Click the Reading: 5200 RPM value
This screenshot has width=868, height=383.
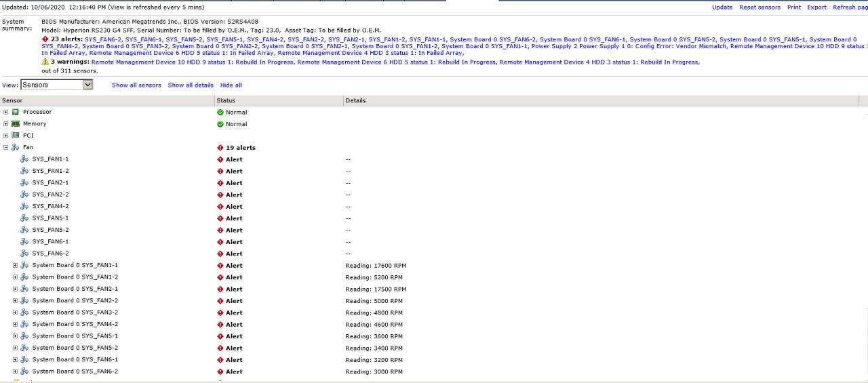[x=374, y=277]
